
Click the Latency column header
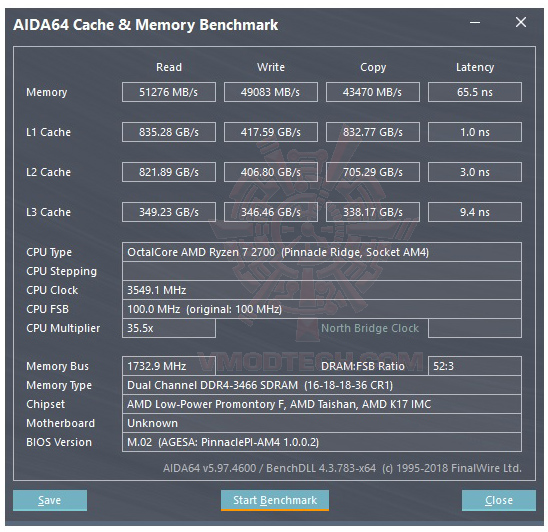[x=475, y=67]
